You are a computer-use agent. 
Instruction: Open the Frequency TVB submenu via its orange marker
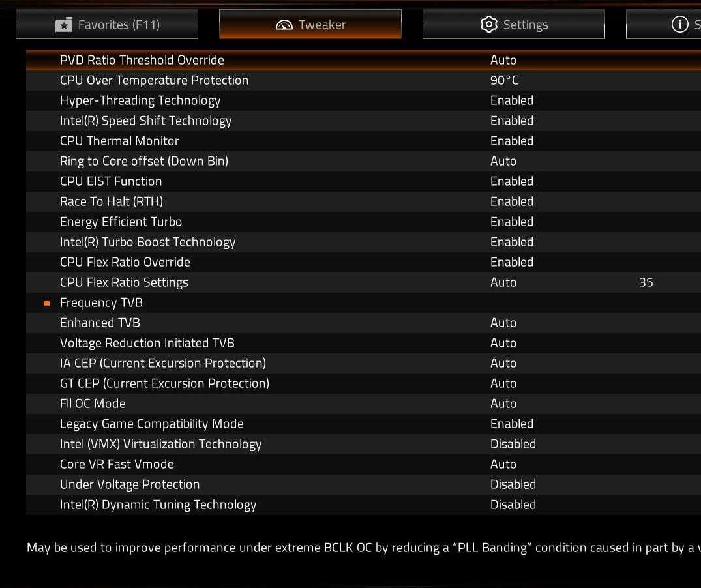click(x=47, y=303)
